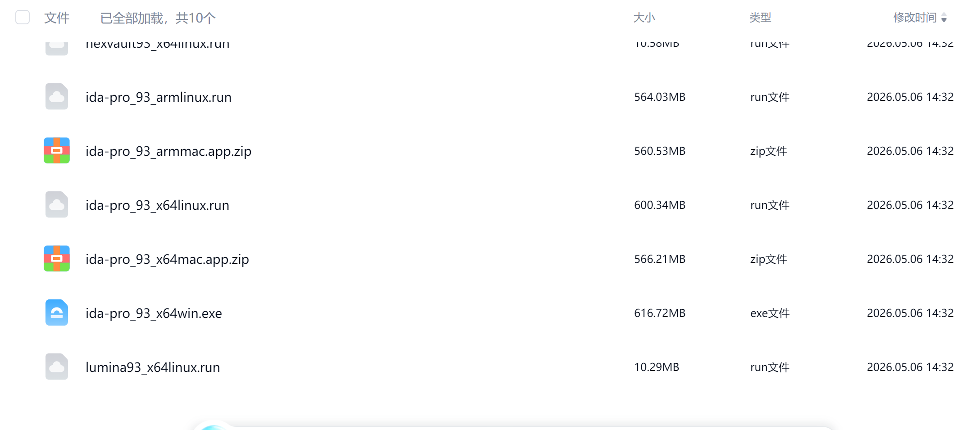Screen dimensions: 980x430
Task: Click the 文件 column header
Action: [x=57, y=18]
